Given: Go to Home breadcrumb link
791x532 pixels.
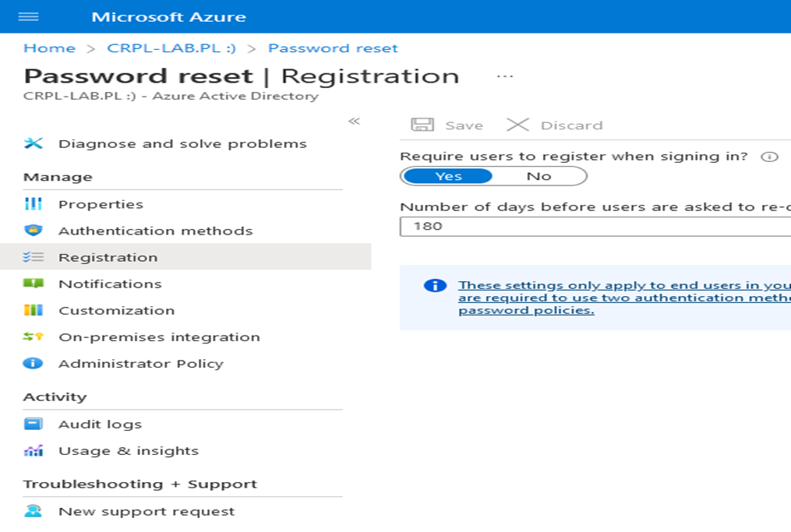Looking at the screenshot, I should pos(49,48).
